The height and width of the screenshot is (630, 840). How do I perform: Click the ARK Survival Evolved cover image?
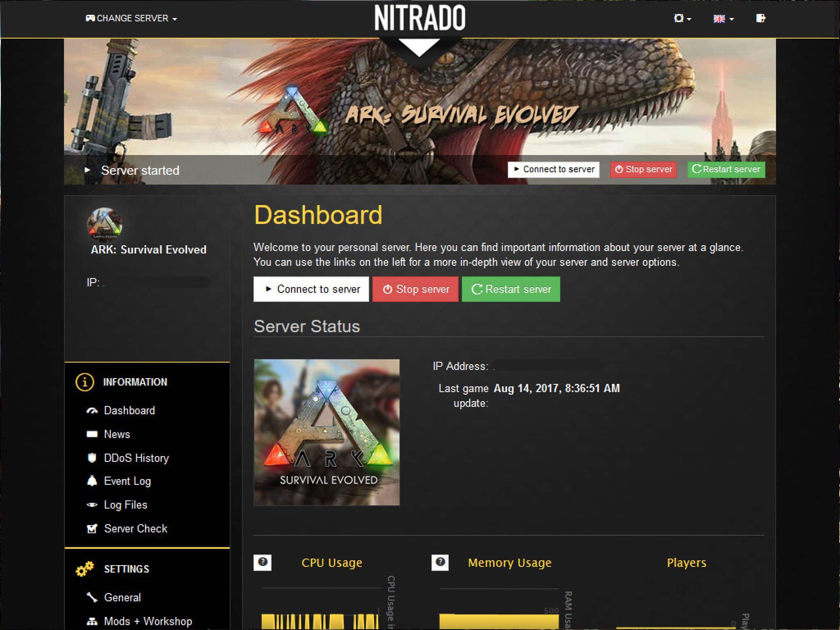pyautogui.click(x=326, y=432)
